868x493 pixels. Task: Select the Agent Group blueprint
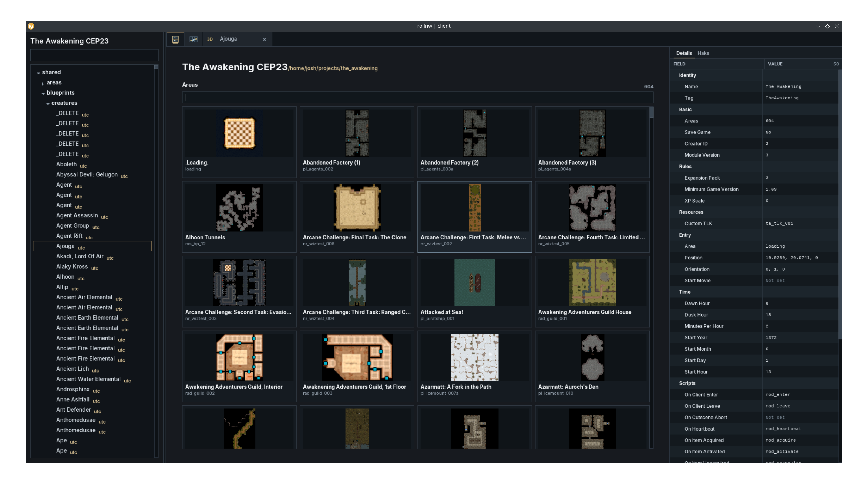(92, 225)
